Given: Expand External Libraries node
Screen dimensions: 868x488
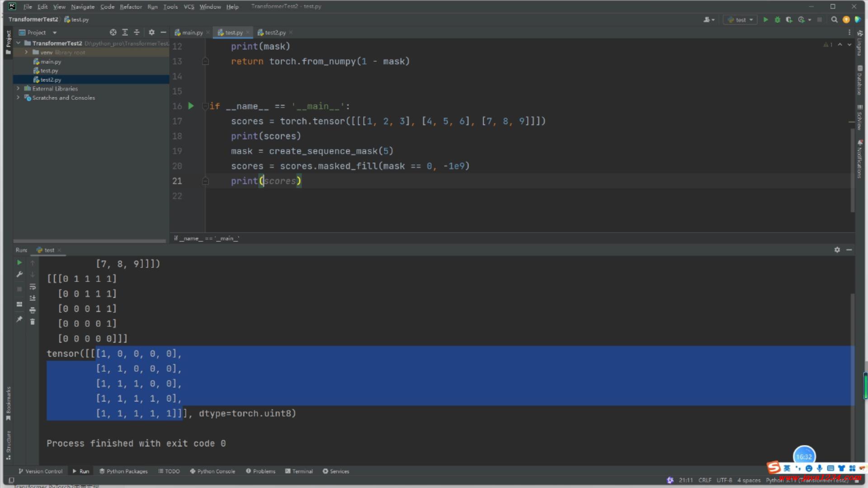Looking at the screenshot, I should tap(18, 89).
